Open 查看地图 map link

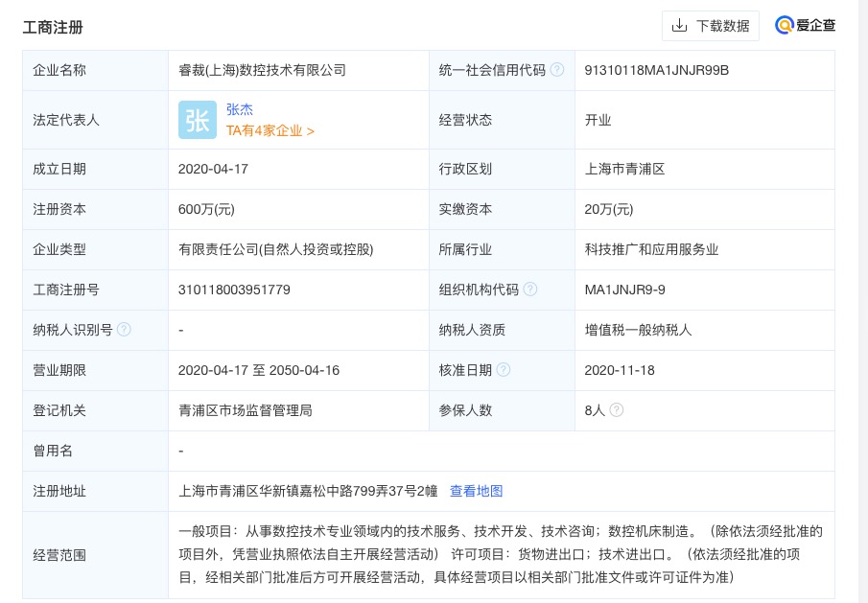(x=476, y=491)
